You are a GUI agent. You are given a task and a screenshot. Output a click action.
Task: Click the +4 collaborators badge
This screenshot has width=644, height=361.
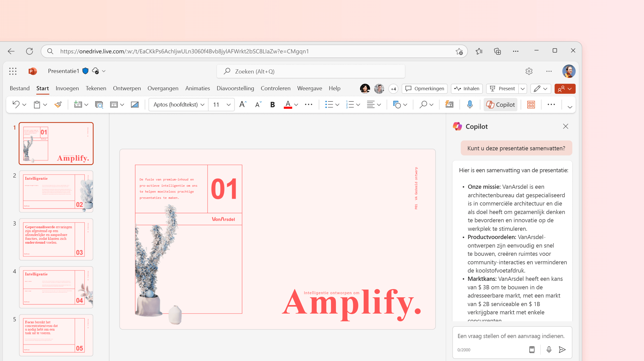point(393,89)
